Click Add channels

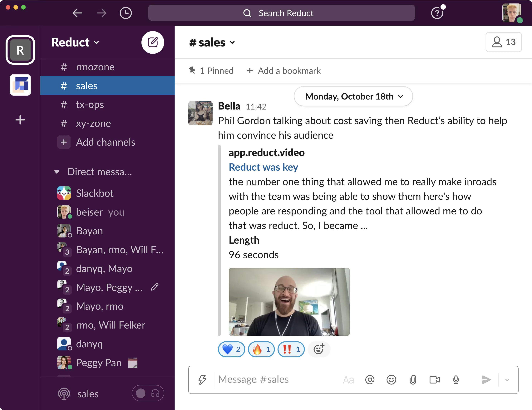point(106,142)
